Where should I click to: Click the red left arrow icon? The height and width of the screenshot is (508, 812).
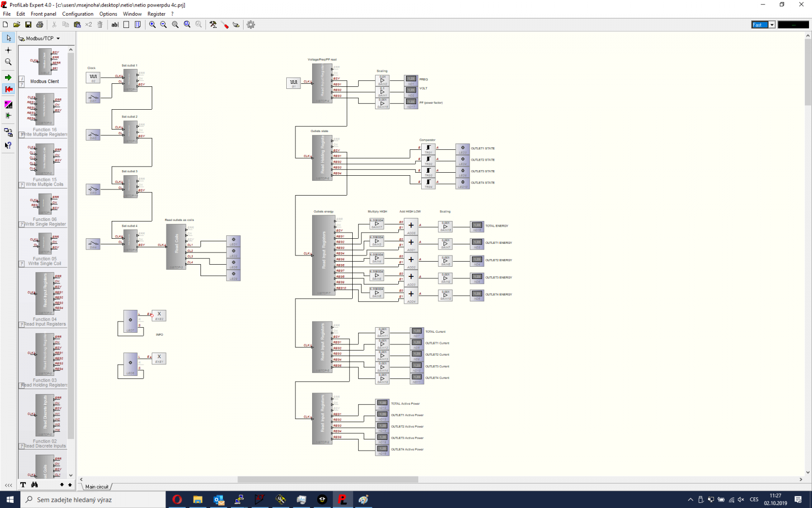(8, 89)
